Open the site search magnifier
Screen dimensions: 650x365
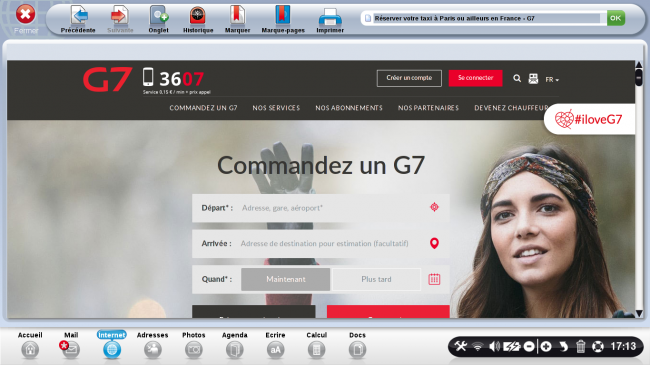point(517,78)
